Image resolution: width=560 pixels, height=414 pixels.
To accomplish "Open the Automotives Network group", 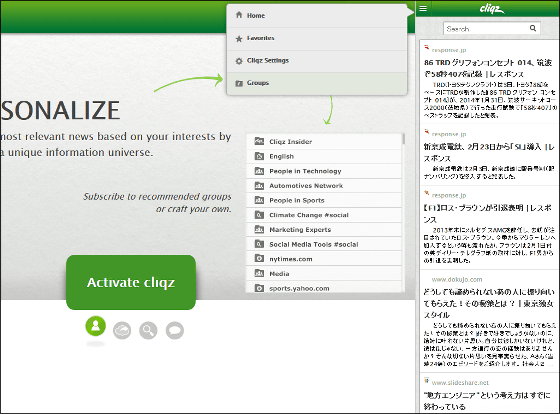I will tap(324, 186).
